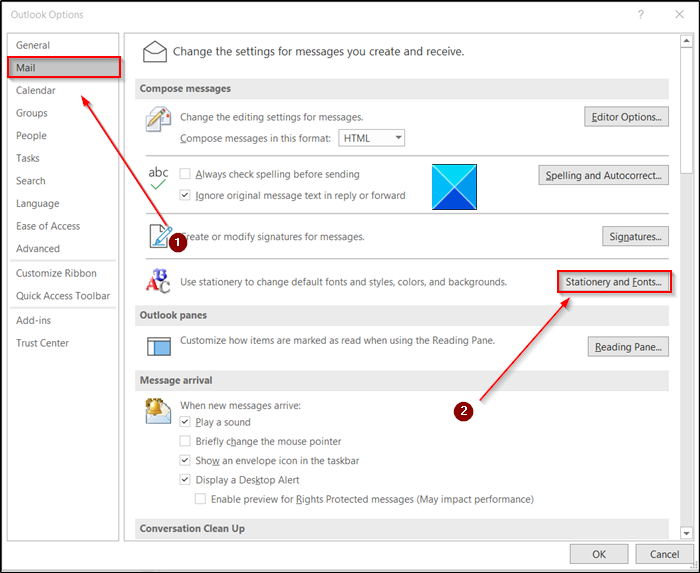The image size is (700, 573).
Task: Open the Signatures dialog
Action: coord(635,237)
